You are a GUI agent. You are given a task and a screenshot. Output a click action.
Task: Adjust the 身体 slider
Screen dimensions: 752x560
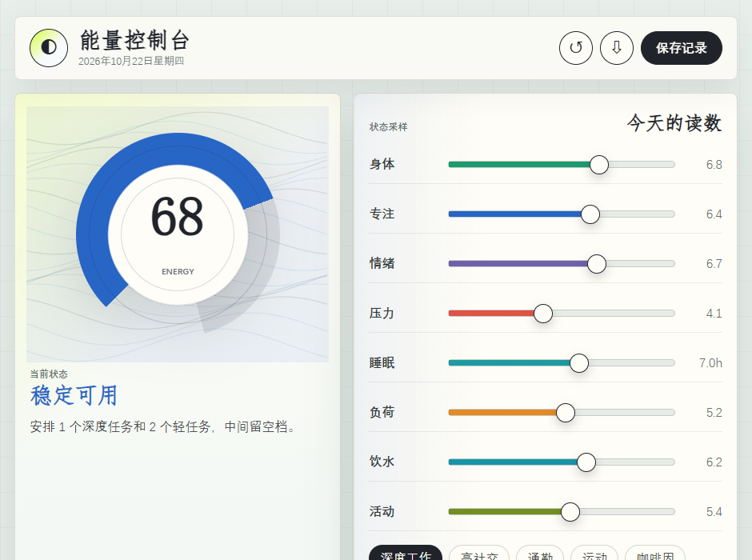[x=562, y=165]
